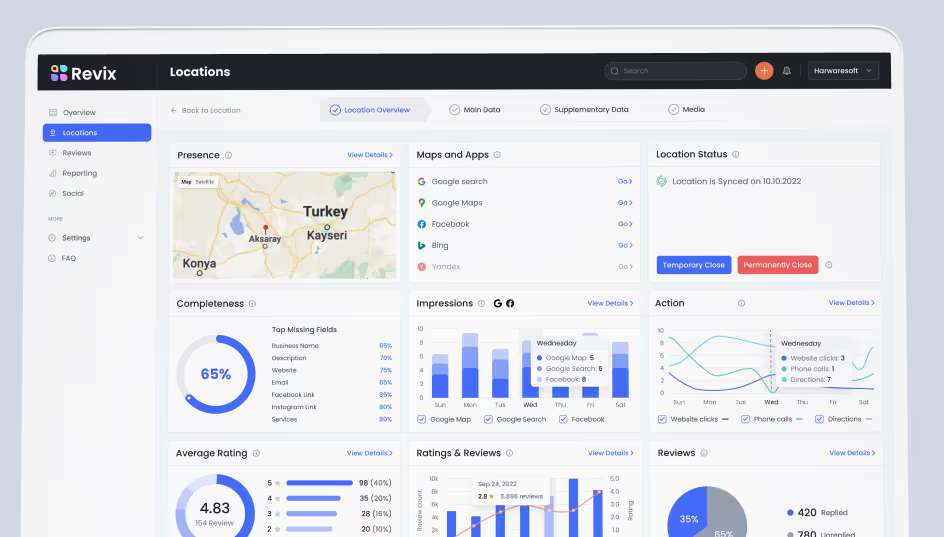Screen dimensions: 944x537
Task: Open the Media tab
Action: point(687,110)
